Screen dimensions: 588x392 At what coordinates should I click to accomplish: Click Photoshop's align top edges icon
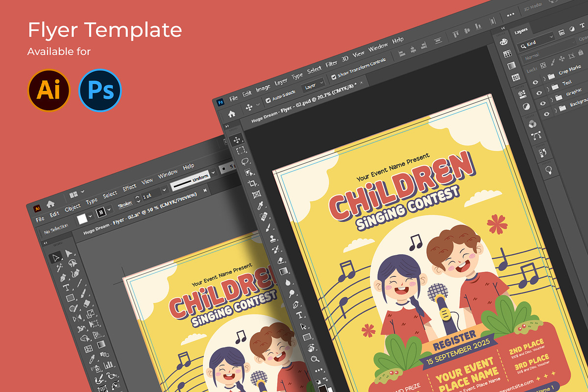click(456, 34)
